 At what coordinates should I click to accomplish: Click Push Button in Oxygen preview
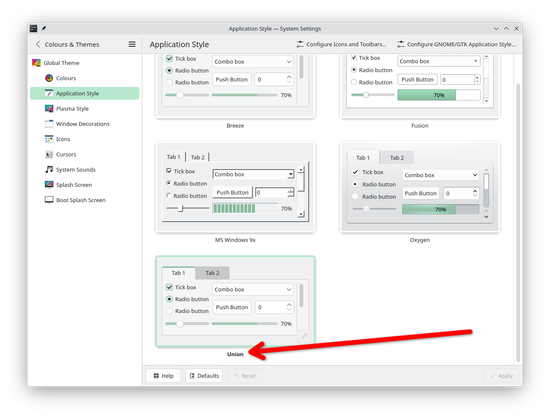[421, 193]
